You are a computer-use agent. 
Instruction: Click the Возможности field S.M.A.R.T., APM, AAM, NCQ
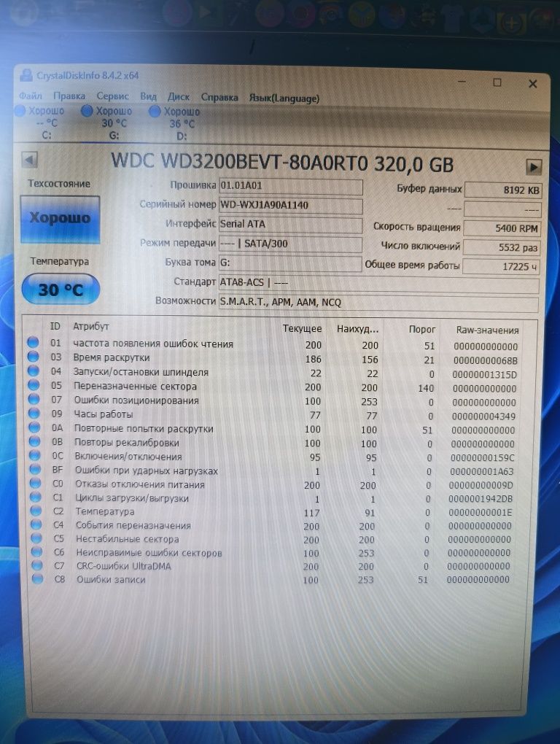point(378,303)
